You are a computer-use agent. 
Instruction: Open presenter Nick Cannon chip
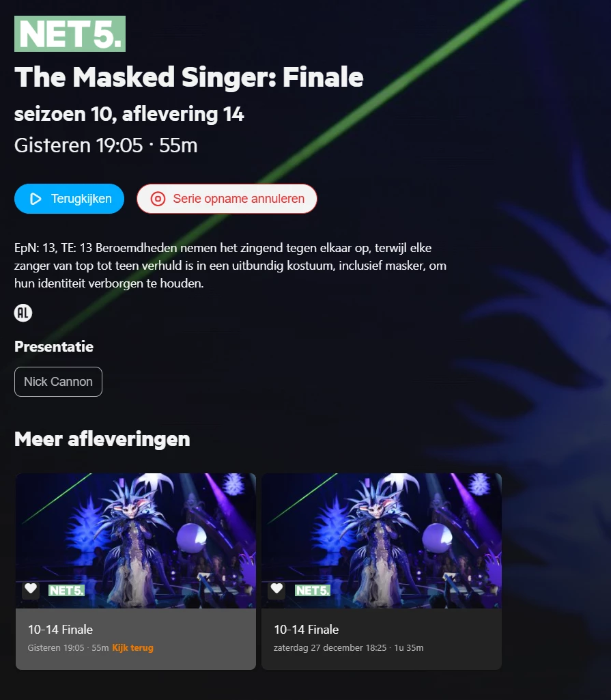pos(58,382)
